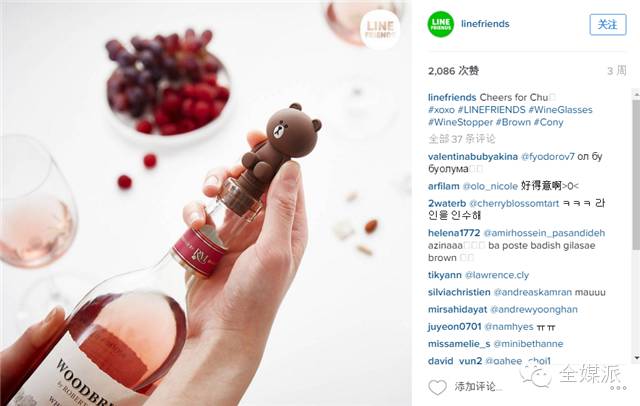Tap the heart like icon
Image resolution: width=640 pixels, height=406 pixels.
(437, 387)
